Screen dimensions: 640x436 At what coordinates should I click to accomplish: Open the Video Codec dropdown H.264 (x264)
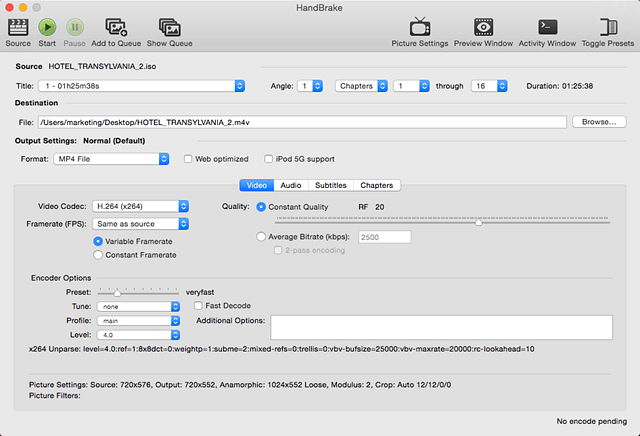(x=140, y=206)
